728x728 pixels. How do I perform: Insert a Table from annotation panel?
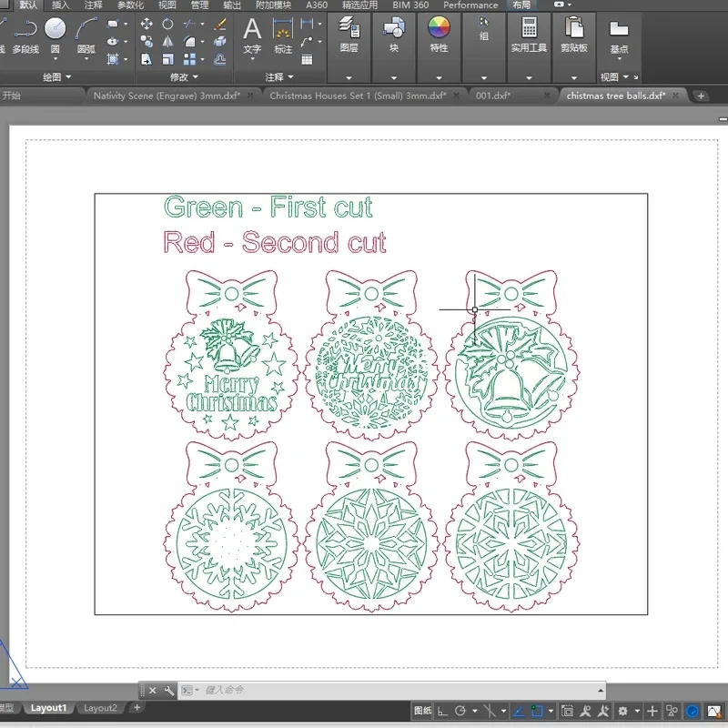click(307, 59)
